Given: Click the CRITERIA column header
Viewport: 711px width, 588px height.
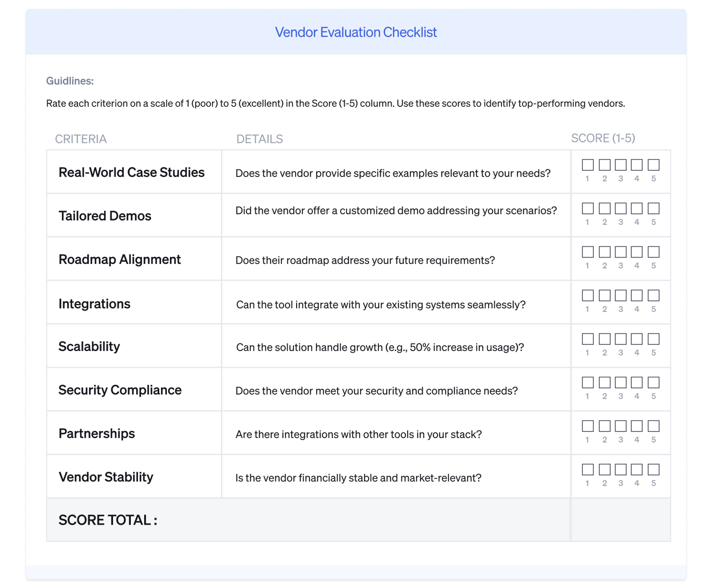Looking at the screenshot, I should coord(81,139).
